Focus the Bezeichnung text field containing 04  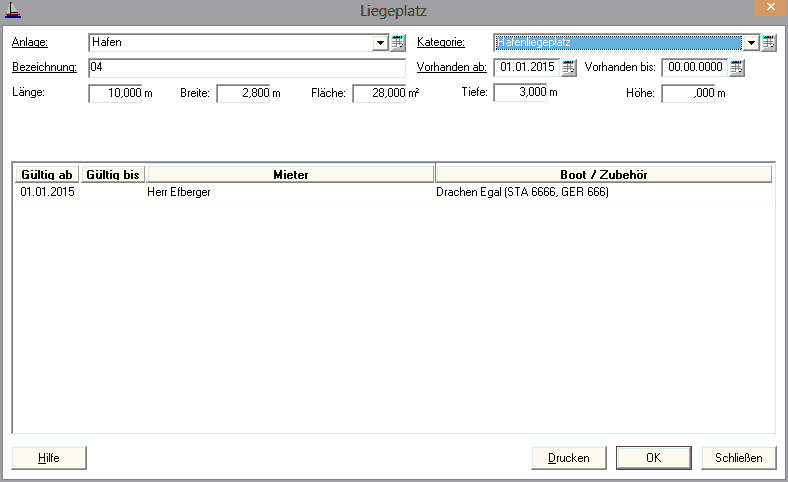pos(250,68)
